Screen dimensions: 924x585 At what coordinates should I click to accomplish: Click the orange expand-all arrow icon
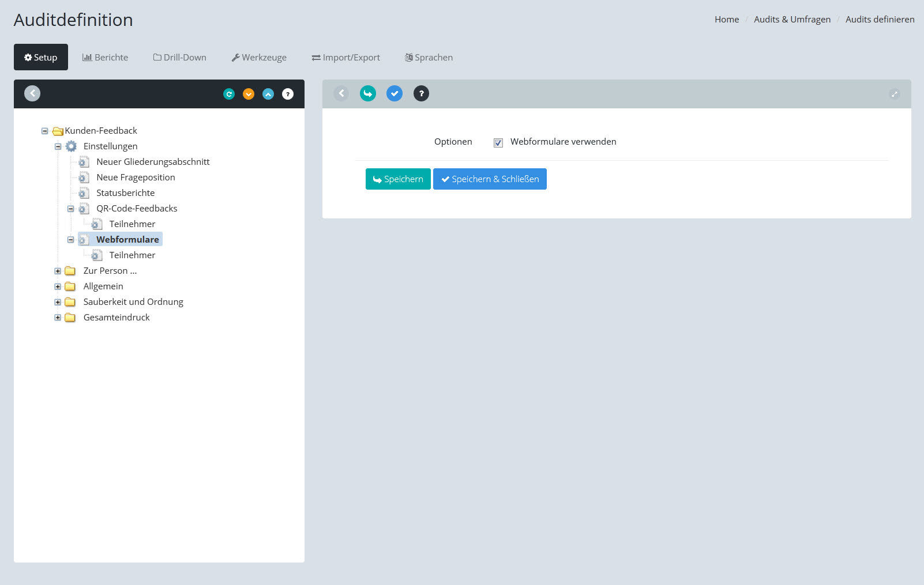tap(249, 94)
